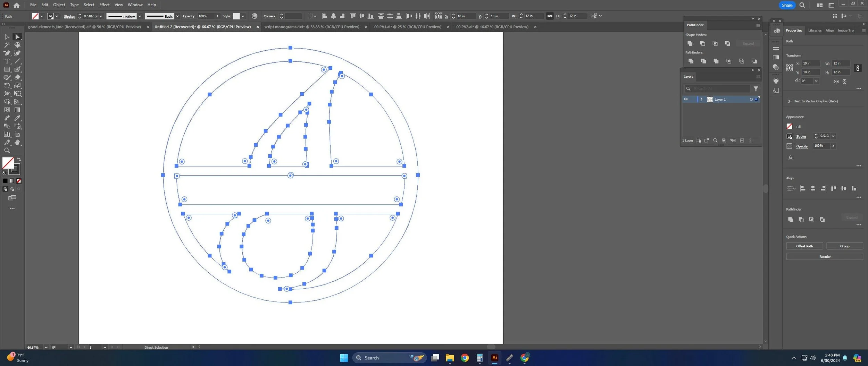Select the Magic Wand tool
The width and height of the screenshot is (868, 366).
pos(7,45)
